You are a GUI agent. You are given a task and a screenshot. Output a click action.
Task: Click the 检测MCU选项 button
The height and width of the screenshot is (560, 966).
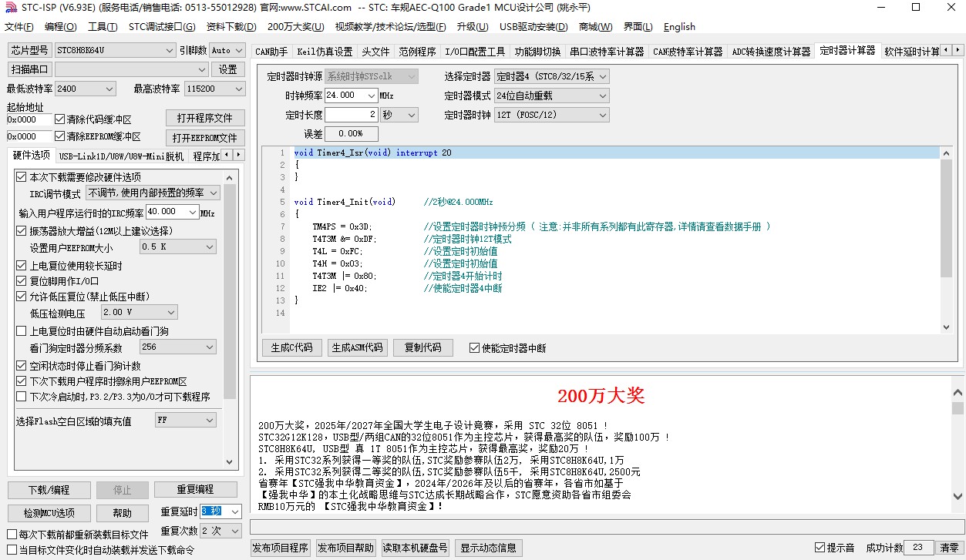(49, 513)
